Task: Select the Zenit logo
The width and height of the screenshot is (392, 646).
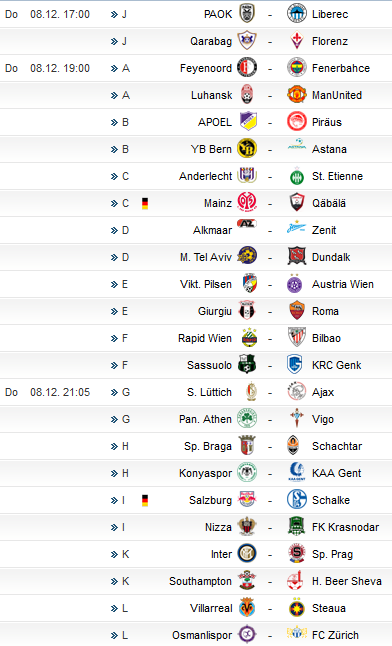Action: tap(296, 227)
